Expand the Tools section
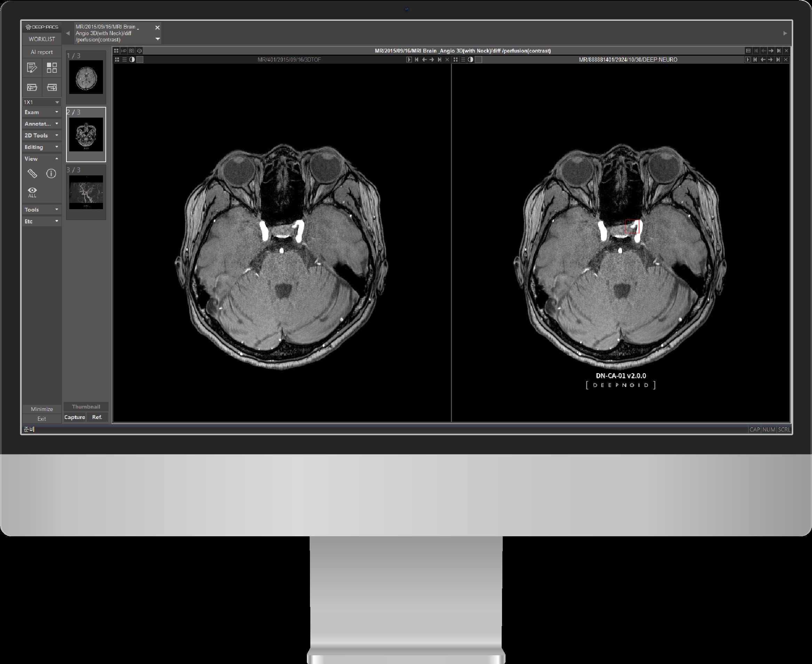This screenshot has height=664, width=812. [x=42, y=210]
